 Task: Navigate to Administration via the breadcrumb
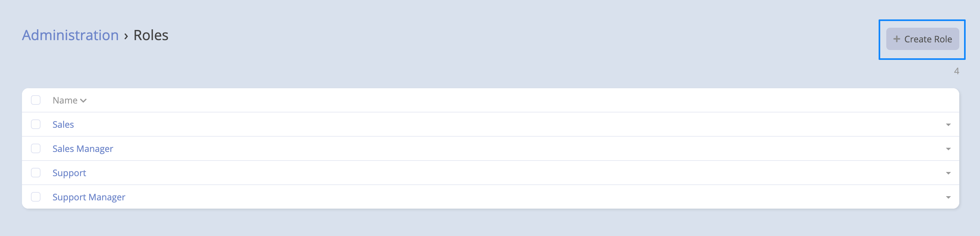(70, 35)
